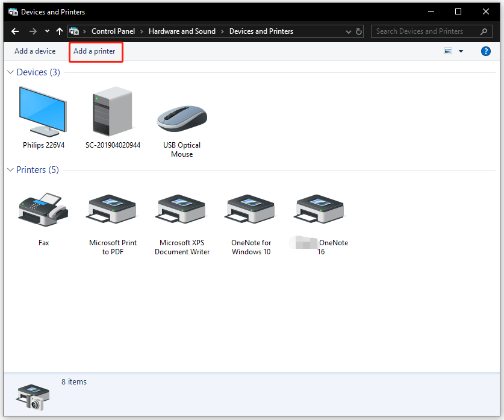Click the 'Microsoft Print to PDF' label
Screen dimensions: 504x420
[x=113, y=247]
